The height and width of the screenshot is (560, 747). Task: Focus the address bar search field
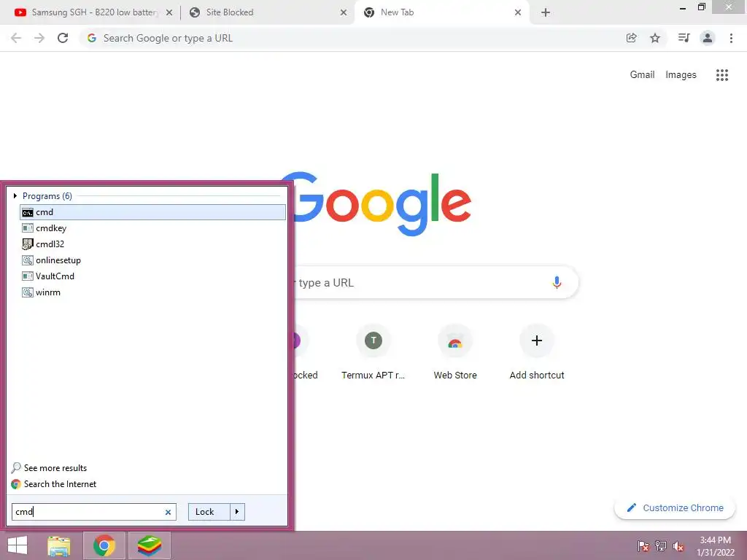tap(352, 38)
